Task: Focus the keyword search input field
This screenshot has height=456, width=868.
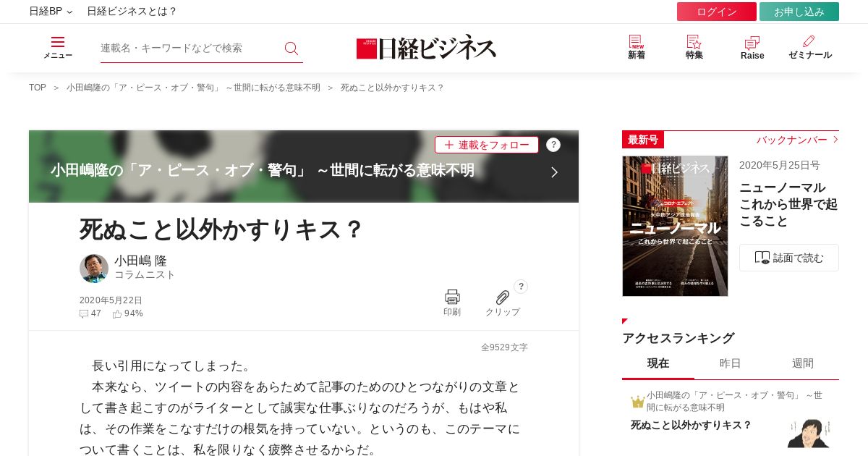Action: pos(190,48)
